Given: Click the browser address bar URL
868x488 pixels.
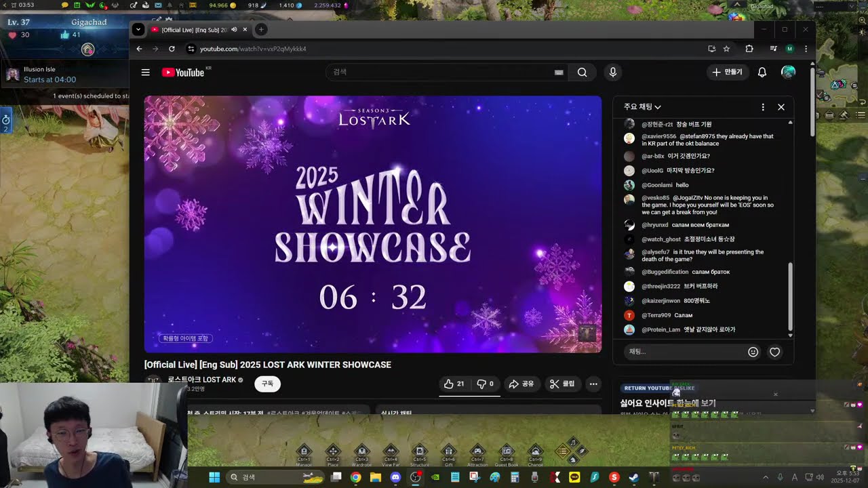Looking at the screenshot, I should point(253,49).
